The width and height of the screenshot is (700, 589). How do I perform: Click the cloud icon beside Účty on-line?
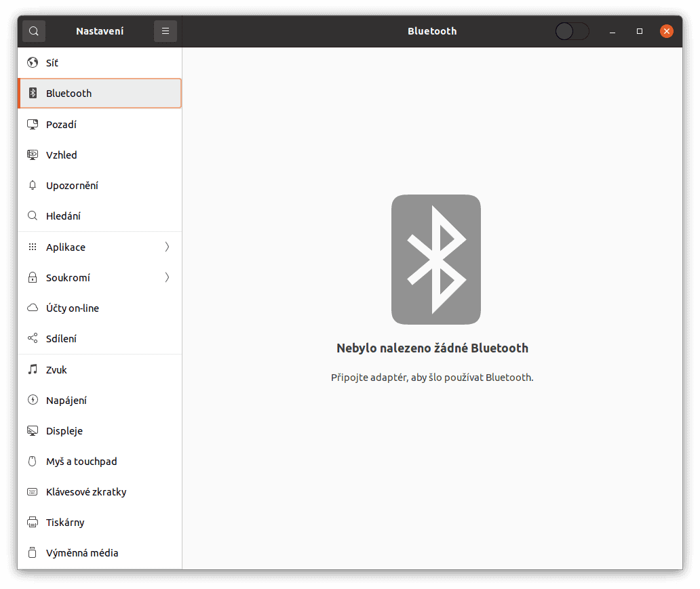point(33,308)
